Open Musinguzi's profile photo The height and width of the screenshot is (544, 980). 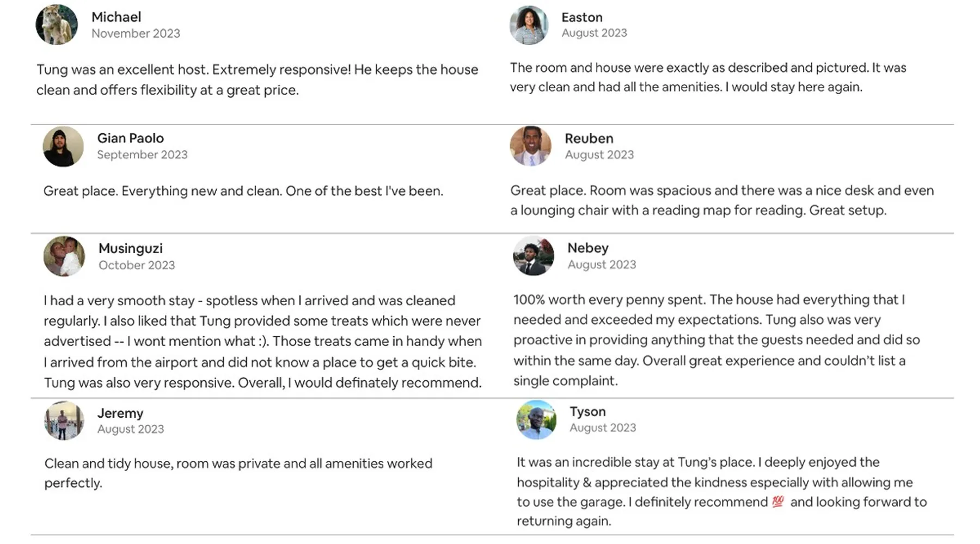coord(64,256)
